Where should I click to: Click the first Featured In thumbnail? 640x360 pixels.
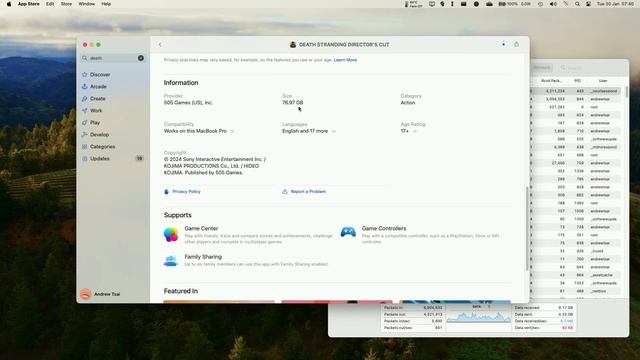(x=219, y=302)
